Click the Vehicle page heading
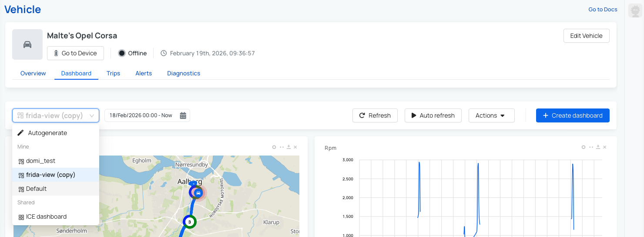Image resolution: width=644 pixels, height=237 pixels. 23,9
